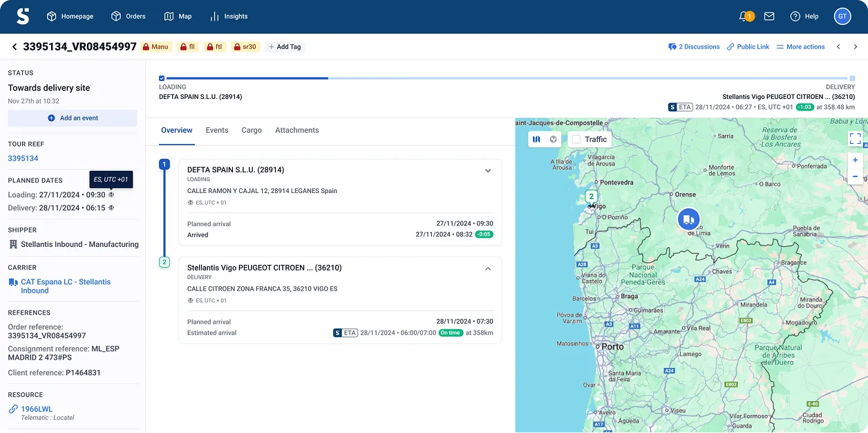Click the delivery endpoint of progress bar

tap(852, 78)
